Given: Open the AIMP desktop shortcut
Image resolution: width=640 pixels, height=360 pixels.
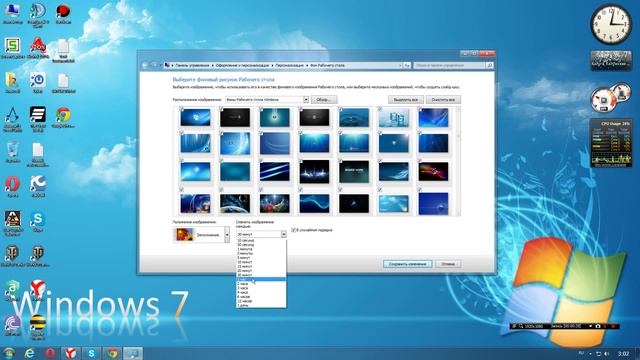Looking at the screenshot, I should (12, 291).
